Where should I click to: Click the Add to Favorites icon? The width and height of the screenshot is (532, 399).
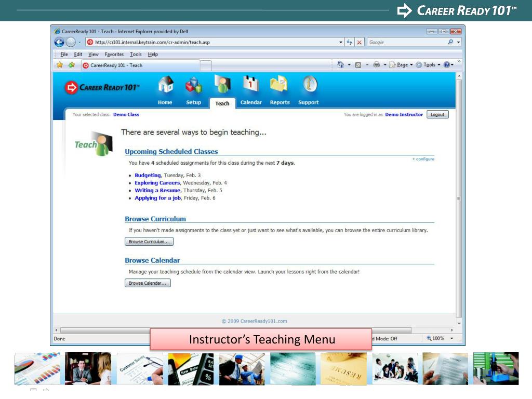[71, 65]
